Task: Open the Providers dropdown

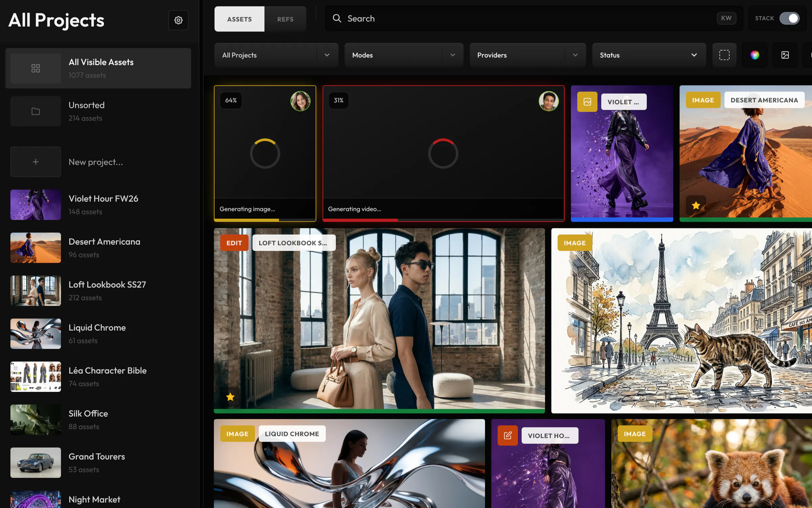Action: point(527,55)
